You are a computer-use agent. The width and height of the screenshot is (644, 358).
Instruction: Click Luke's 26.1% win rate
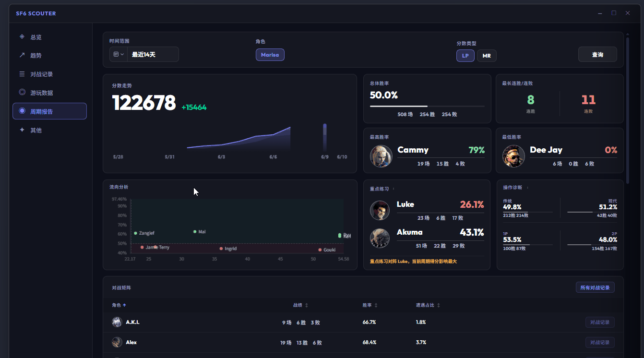point(472,204)
